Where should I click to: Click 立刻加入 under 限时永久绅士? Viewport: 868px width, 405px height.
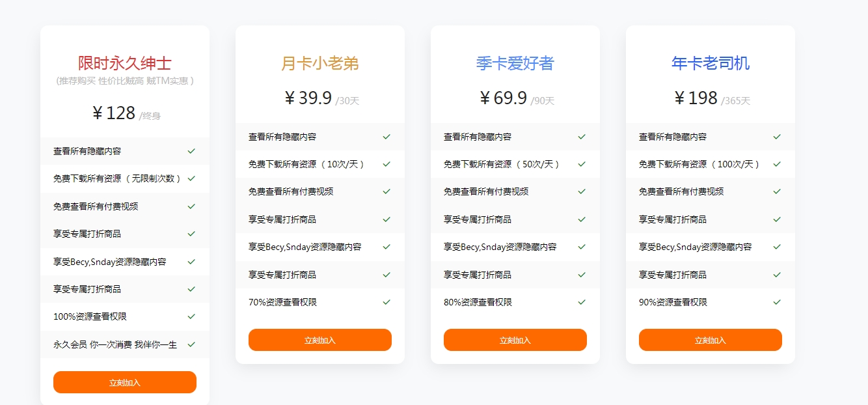click(124, 382)
